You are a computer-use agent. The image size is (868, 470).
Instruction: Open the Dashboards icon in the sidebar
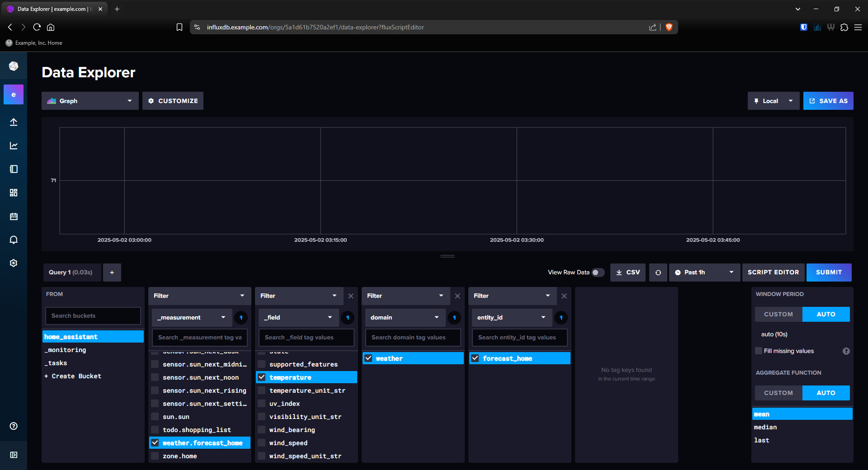click(x=14, y=193)
